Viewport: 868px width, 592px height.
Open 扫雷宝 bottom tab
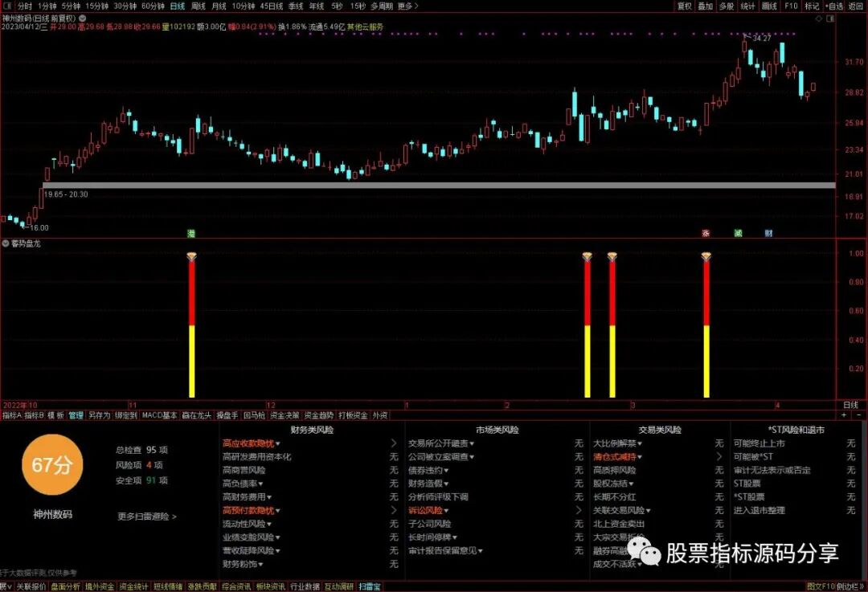369,586
